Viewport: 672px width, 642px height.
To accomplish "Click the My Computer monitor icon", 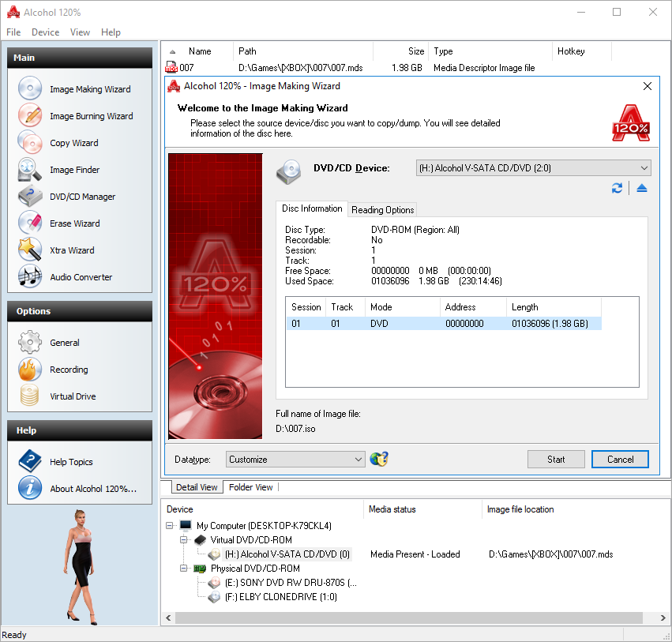I will pyautogui.click(x=186, y=525).
